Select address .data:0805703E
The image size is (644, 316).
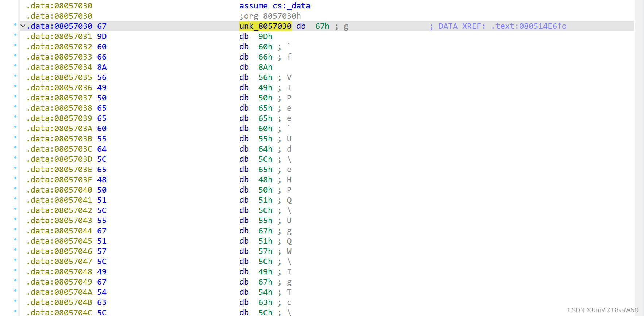[59, 169]
